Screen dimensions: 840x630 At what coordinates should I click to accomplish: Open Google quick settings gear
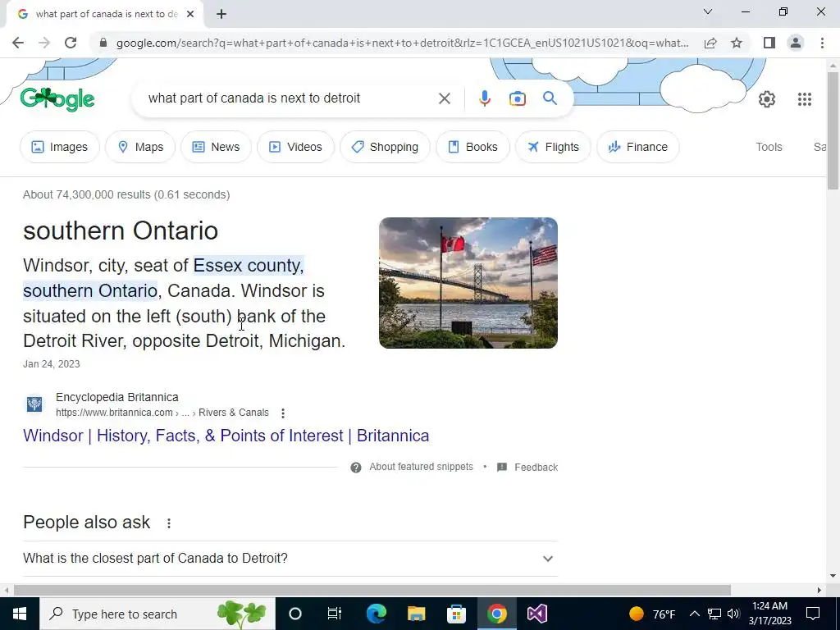tap(767, 99)
